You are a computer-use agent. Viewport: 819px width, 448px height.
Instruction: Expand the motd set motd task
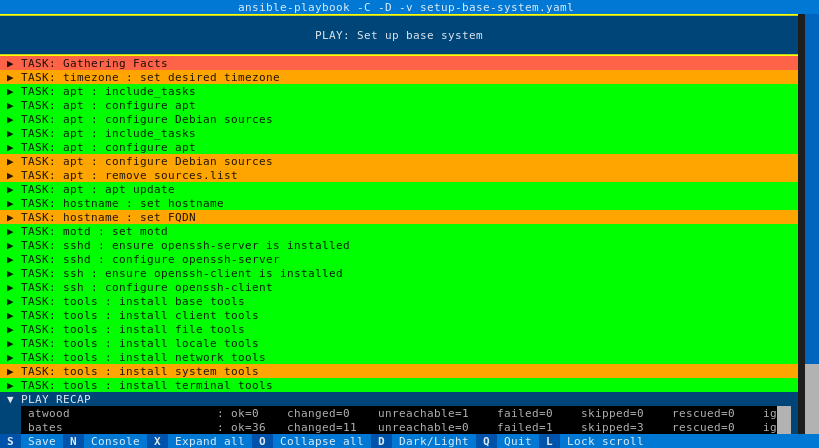pyautogui.click(x=399, y=231)
